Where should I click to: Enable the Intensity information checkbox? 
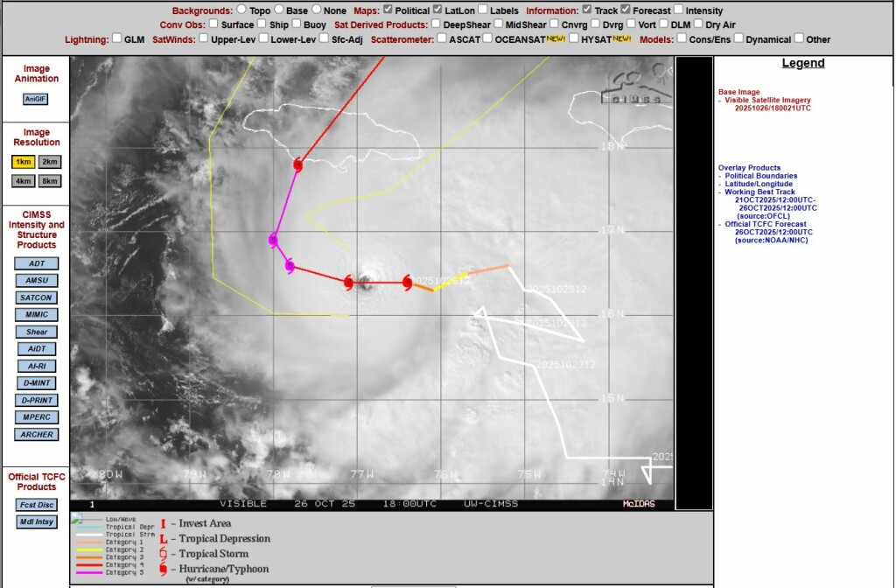pyautogui.click(x=678, y=10)
